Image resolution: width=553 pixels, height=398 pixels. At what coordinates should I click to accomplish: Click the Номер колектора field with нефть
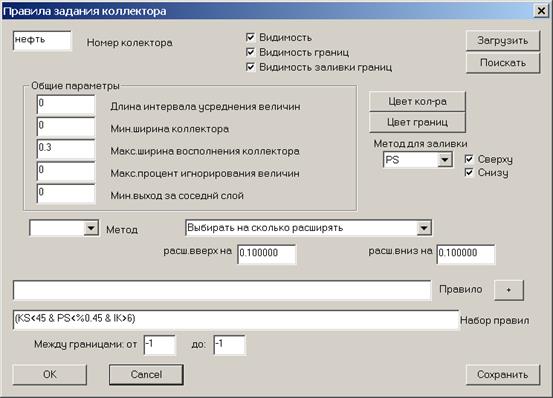click(x=42, y=40)
